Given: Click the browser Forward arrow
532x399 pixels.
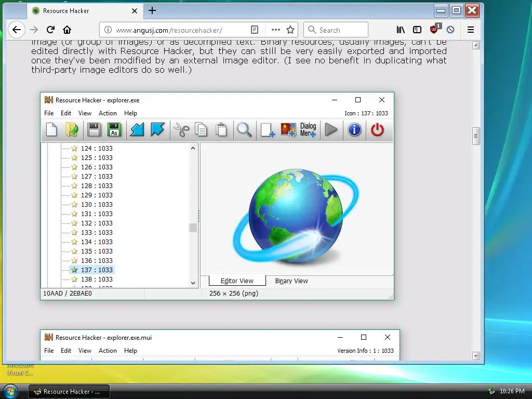Looking at the screenshot, I should tap(34, 30).
